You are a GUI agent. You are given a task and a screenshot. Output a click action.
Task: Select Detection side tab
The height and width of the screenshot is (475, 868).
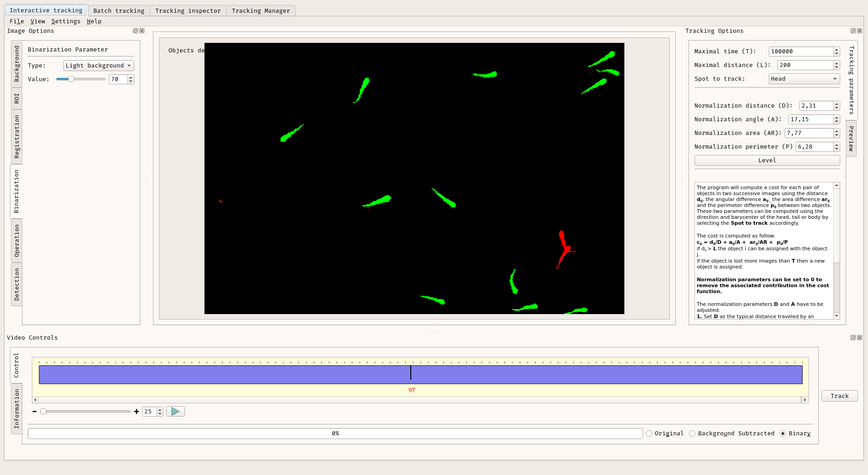(x=17, y=284)
